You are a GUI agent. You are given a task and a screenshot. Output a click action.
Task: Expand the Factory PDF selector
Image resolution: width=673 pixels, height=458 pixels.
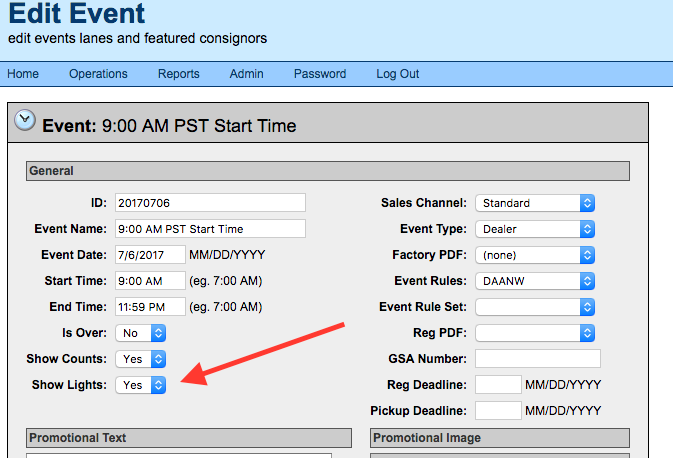click(x=535, y=255)
